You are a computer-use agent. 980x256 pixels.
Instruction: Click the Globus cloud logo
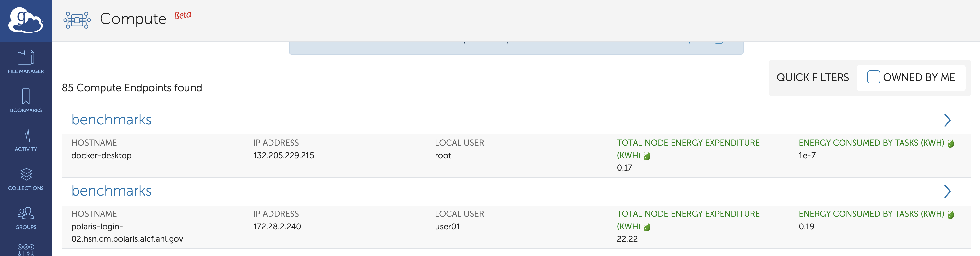pos(26,20)
